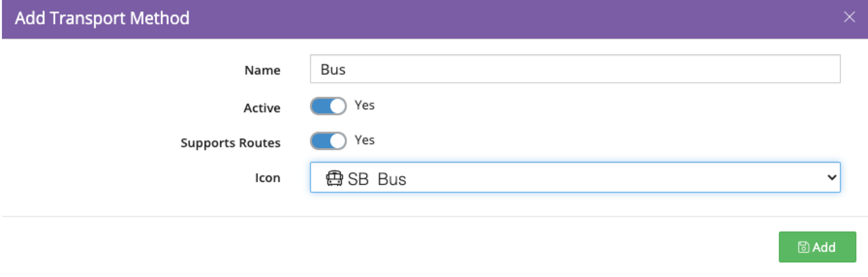This screenshot has width=868, height=277.
Task: Select the SB Bus text in the dropdown
Action: click(x=377, y=179)
